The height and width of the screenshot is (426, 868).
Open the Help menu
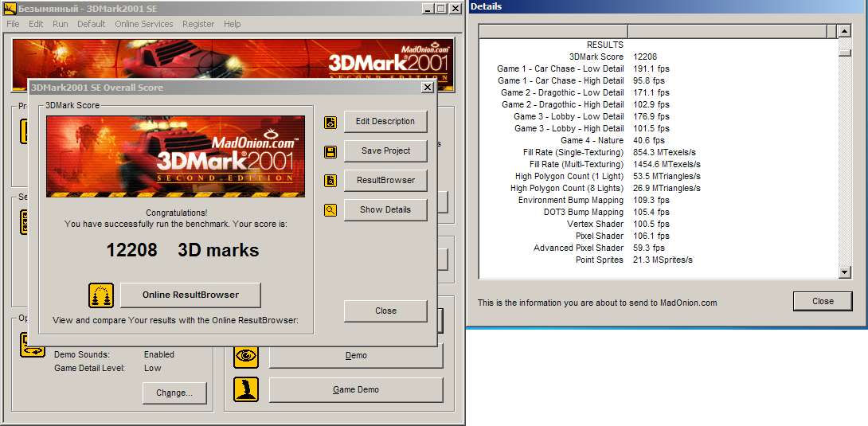(233, 24)
